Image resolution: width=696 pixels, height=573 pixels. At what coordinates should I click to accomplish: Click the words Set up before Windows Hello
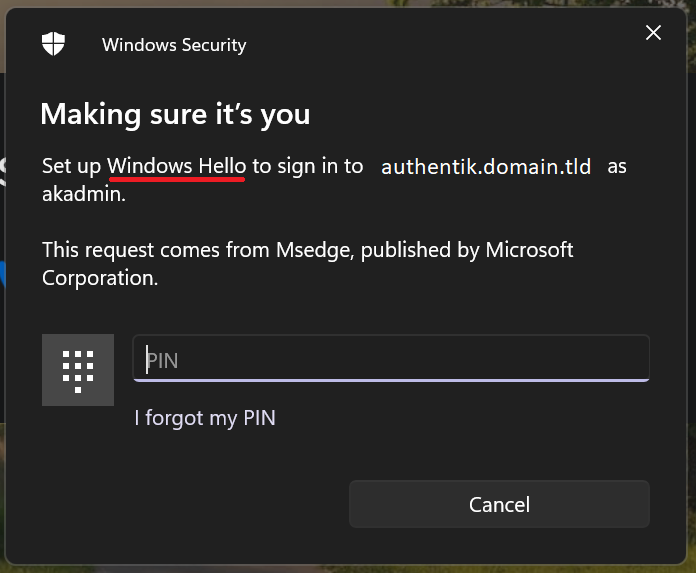point(71,167)
